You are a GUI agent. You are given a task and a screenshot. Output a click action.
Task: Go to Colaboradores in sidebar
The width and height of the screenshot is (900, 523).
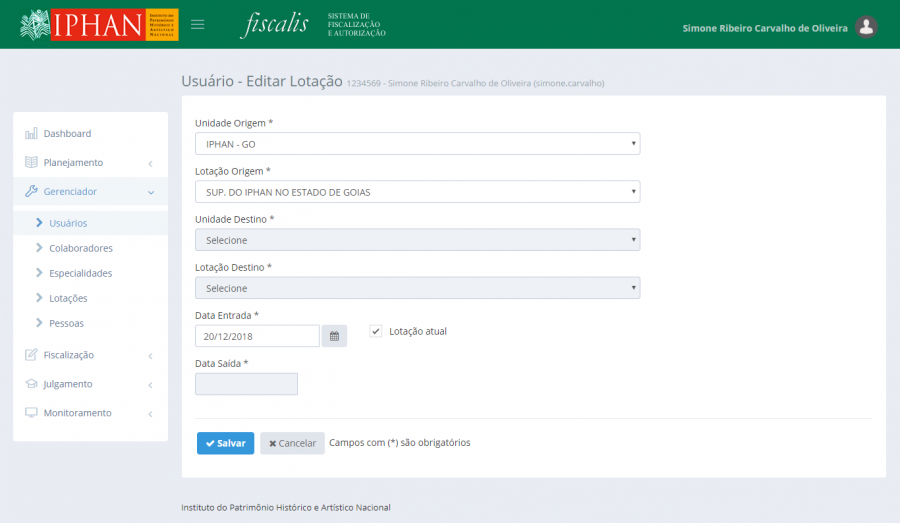(x=80, y=248)
